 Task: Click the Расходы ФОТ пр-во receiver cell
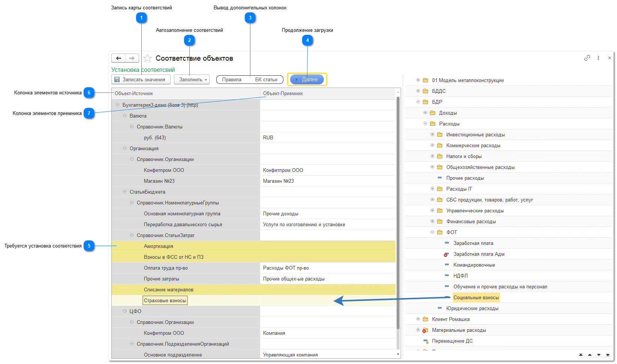click(328, 268)
